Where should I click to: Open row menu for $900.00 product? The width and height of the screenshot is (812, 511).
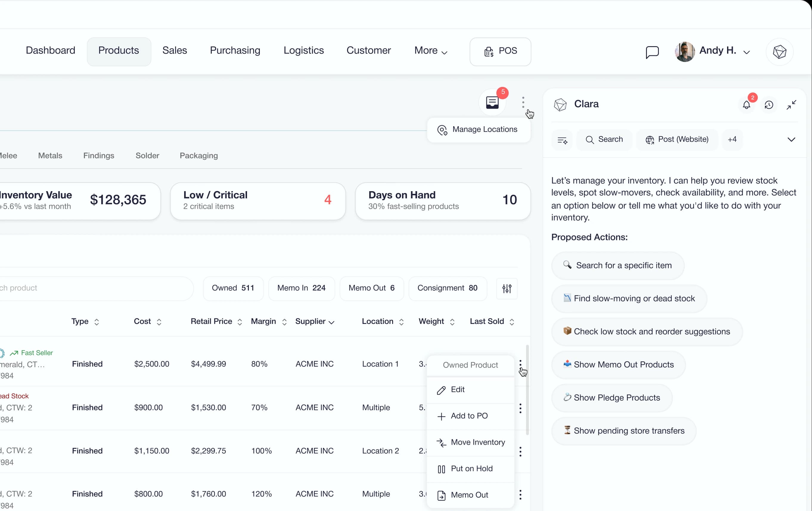point(520,408)
